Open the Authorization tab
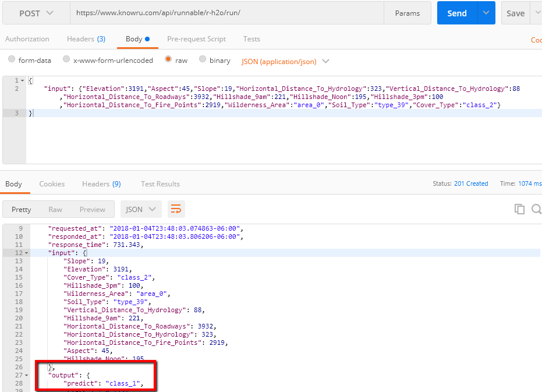 coord(27,39)
